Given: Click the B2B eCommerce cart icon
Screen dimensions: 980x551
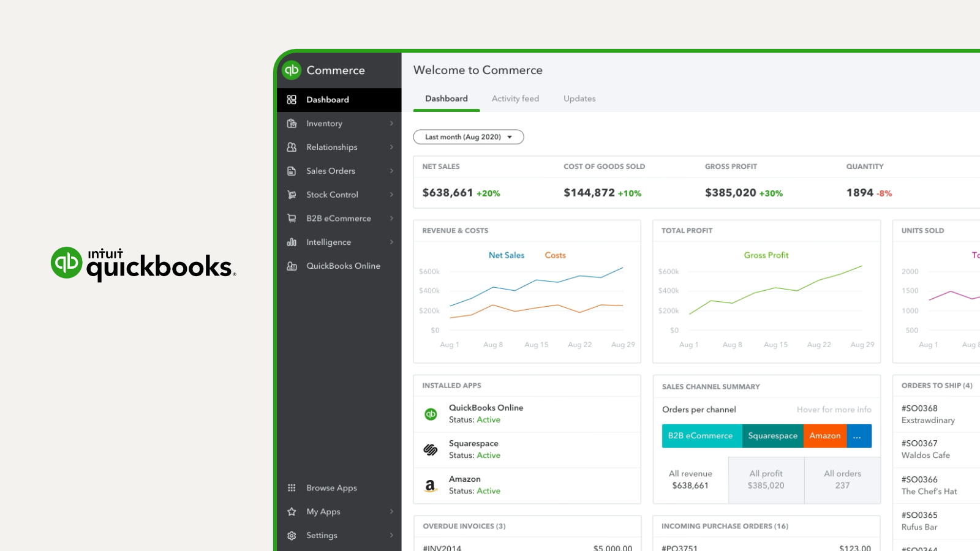Looking at the screenshot, I should (x=292, y=219).
